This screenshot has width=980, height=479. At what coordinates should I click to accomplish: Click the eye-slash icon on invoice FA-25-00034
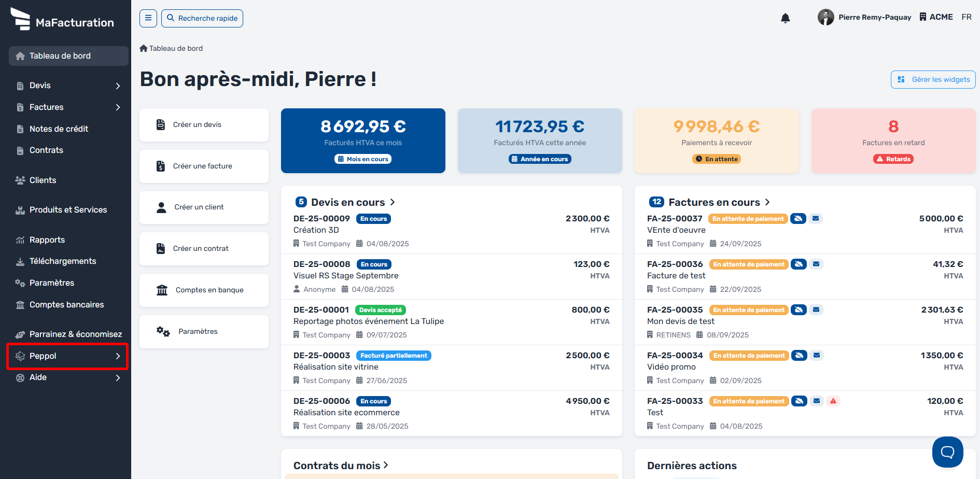tap(800, 356)
